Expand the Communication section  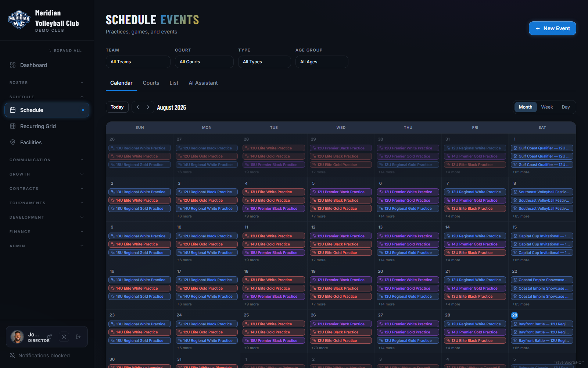click(x=47, y=160)
